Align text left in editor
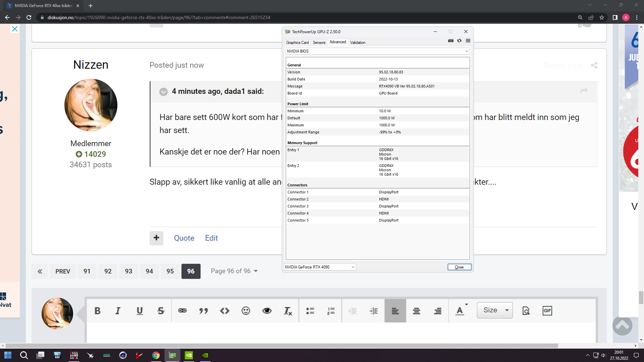This screenshot has width=644, height=362. [x=395, y=311]
